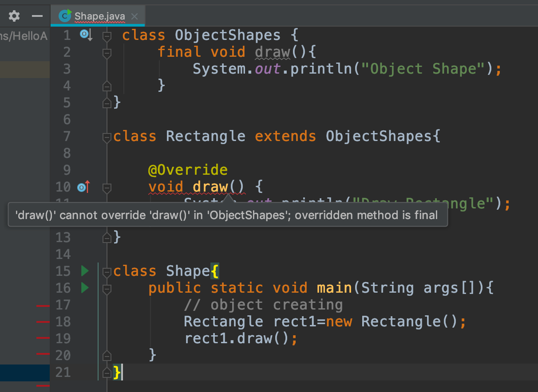Screen dimensions: 538x392
Task: Place cursor on the rect1.draw() call
Action: pos(240,338)
